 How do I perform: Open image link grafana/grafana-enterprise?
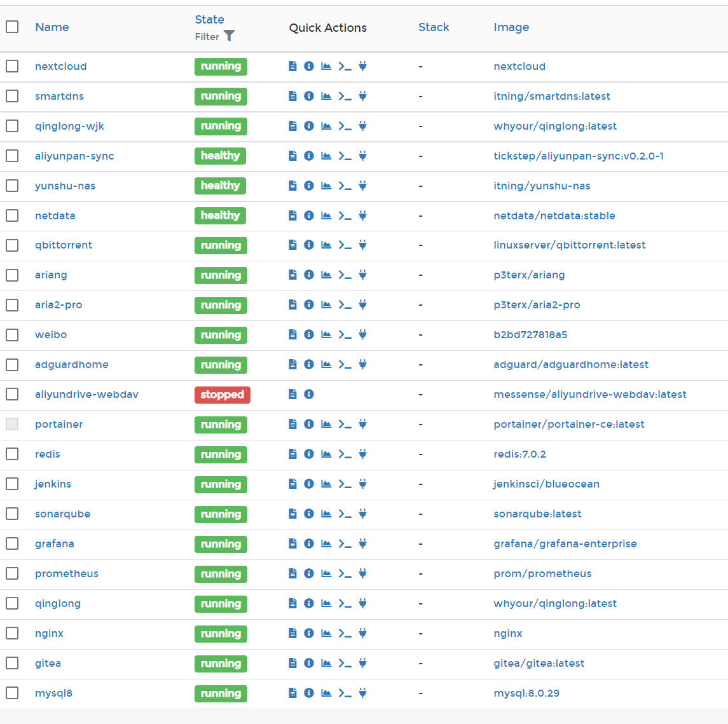pyautogui.click(x=565, y=544)
